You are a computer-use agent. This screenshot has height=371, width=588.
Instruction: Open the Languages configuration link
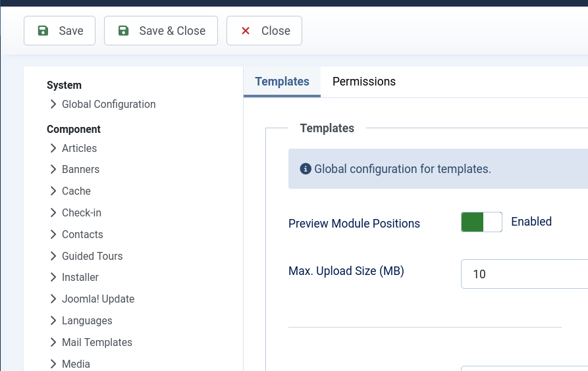click(87, 321)
